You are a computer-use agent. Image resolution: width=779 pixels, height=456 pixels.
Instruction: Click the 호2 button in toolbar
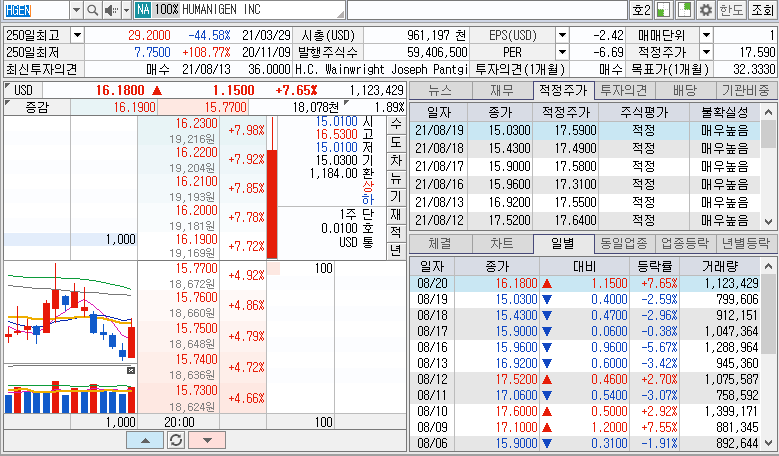(x=641, y=10)
